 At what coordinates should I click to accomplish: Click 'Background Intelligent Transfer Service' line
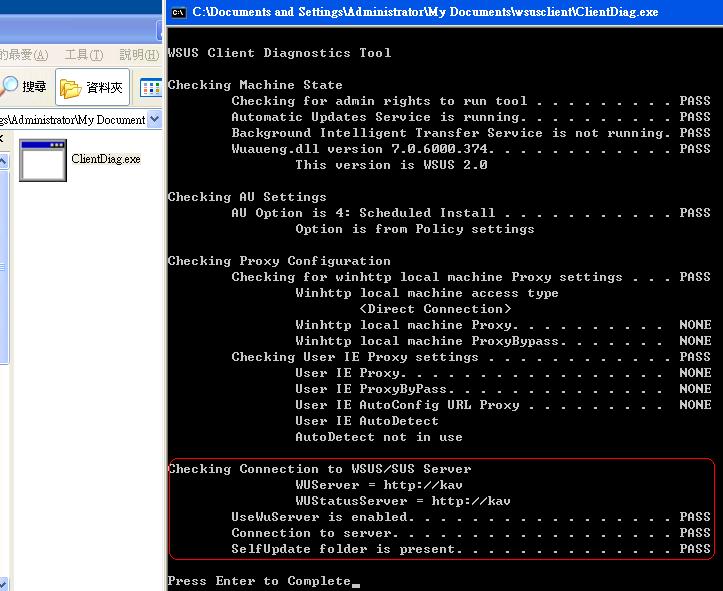coord(471,133)
